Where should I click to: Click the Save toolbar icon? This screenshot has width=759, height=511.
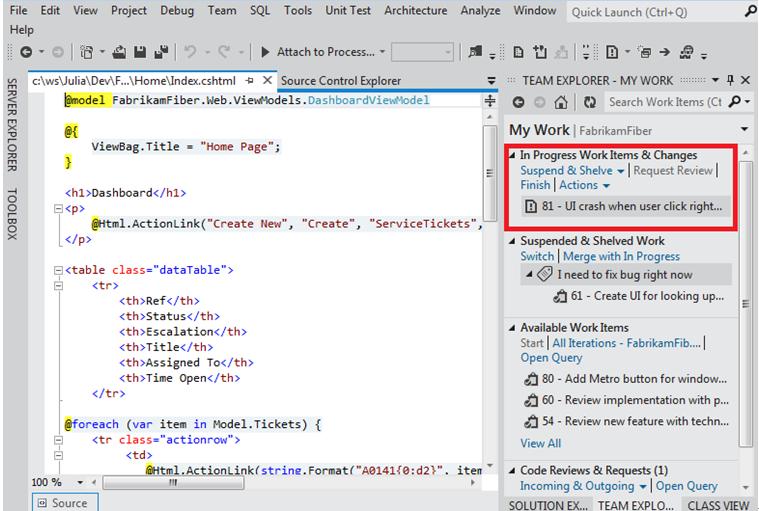(140, 52)
